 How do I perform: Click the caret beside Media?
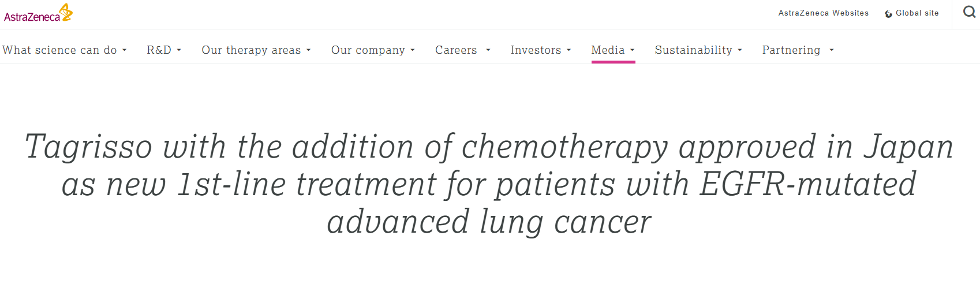(632, 50)
